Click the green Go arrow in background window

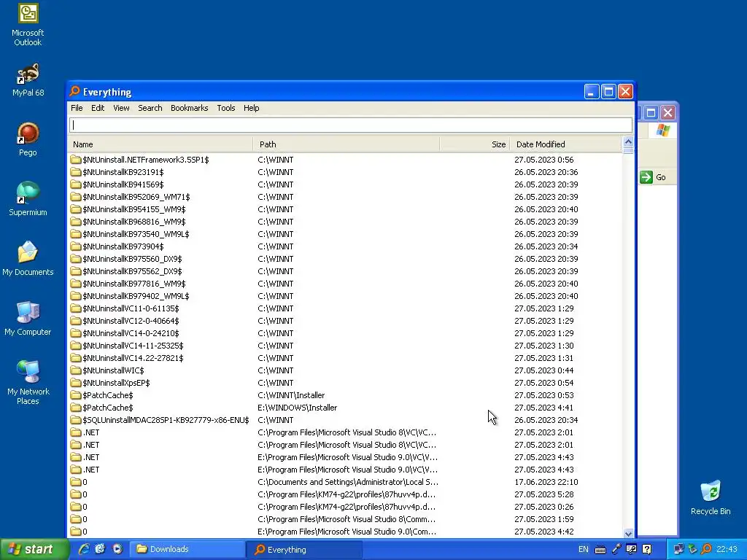[646, 177]
